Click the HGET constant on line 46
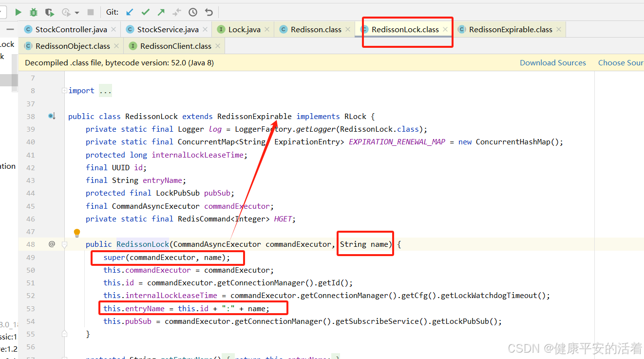This screenshot has height=359, width=644. pos(283,219)
